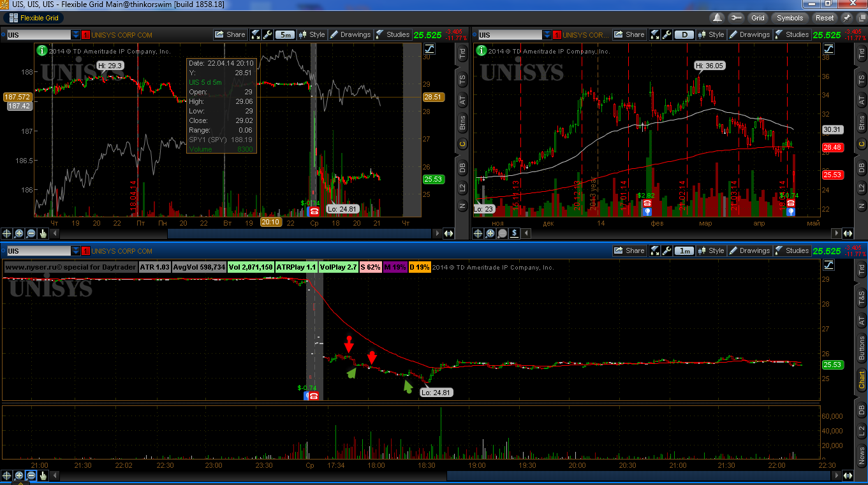
Task: Toggle time axis expansion on 1m chart
Action: (848, 475)
